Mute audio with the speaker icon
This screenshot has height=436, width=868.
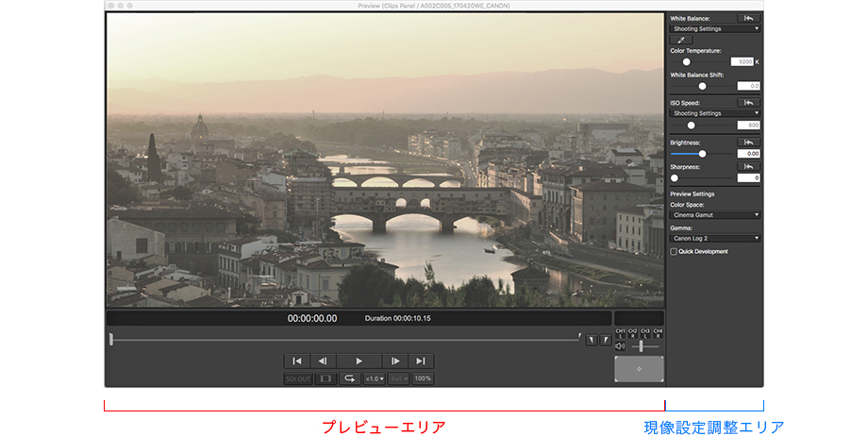(620, 346)
